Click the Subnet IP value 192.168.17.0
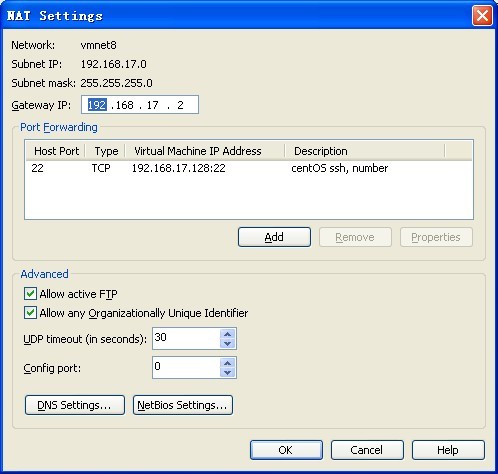 point(113,64)
